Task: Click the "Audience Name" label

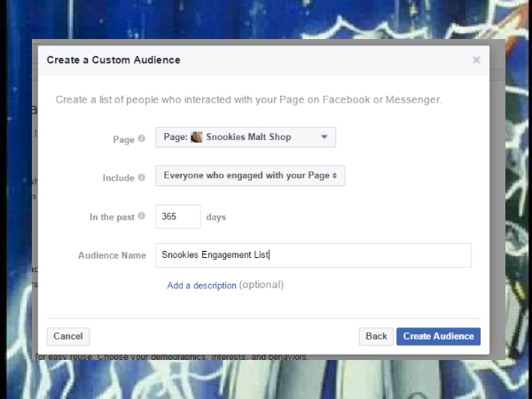Action: [x=112, y=255]
